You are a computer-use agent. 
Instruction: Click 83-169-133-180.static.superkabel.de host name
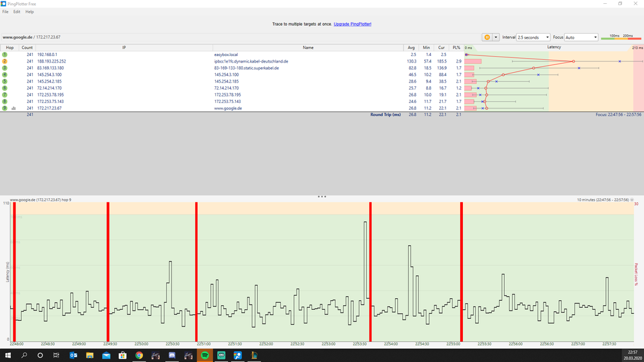click(246, 68)
